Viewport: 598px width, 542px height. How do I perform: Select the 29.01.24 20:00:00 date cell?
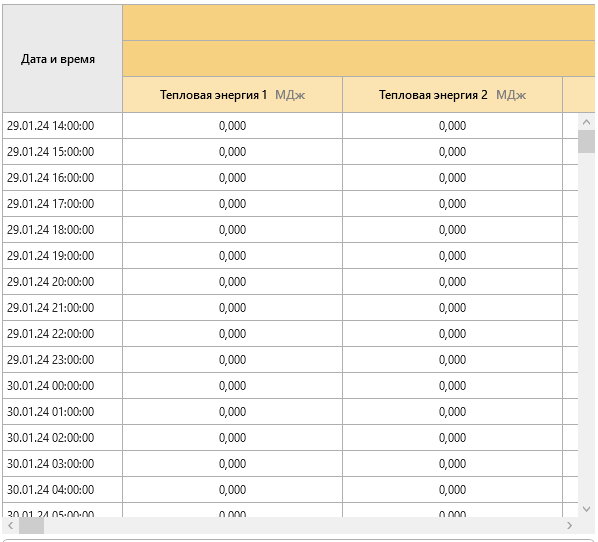click(x=63, y=281)
